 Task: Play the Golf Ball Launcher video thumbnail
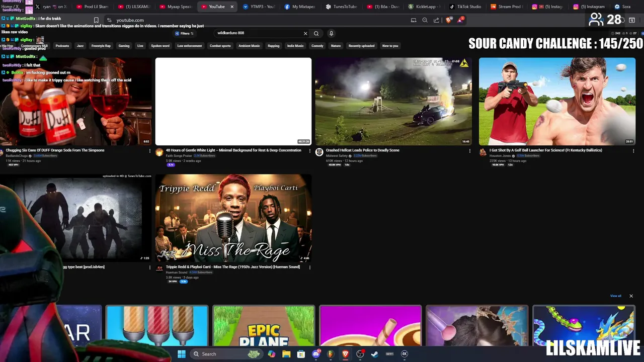point(557,102)
